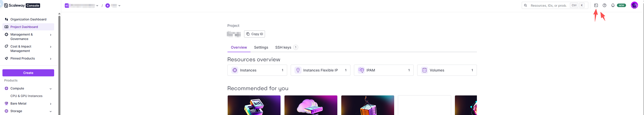
Task: Click the Pinned Products pin icon
Action: [x=6, y=58]
